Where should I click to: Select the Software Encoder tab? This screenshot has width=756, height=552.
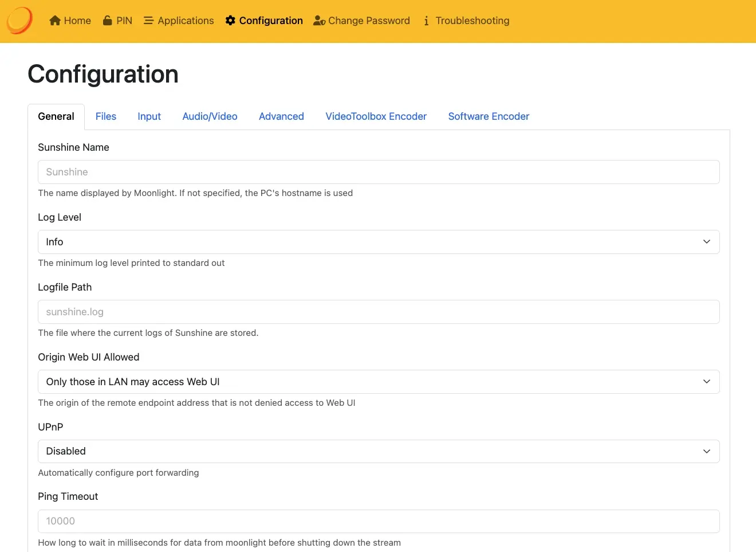(489, 116)
